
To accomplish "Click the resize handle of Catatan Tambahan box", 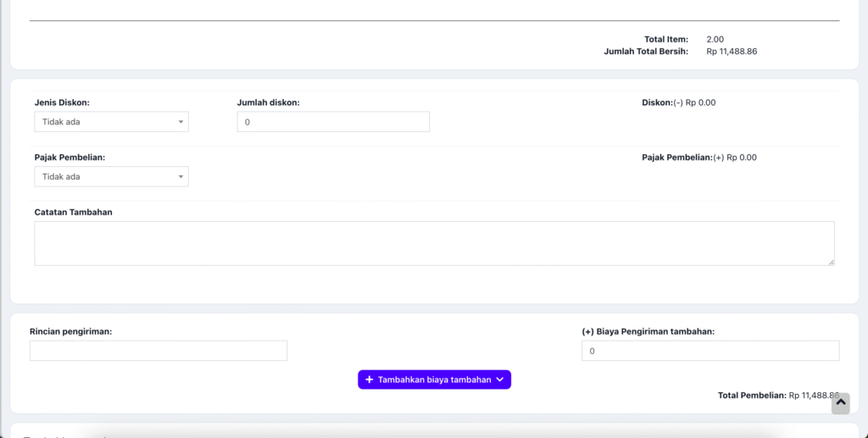I will 831,262.
